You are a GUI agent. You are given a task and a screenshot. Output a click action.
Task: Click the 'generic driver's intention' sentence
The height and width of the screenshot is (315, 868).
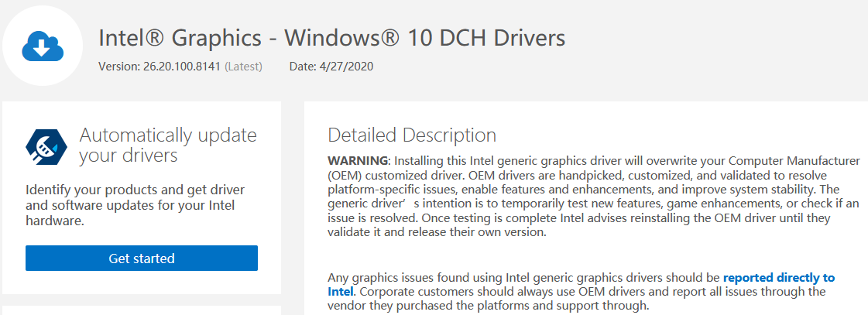434,204
